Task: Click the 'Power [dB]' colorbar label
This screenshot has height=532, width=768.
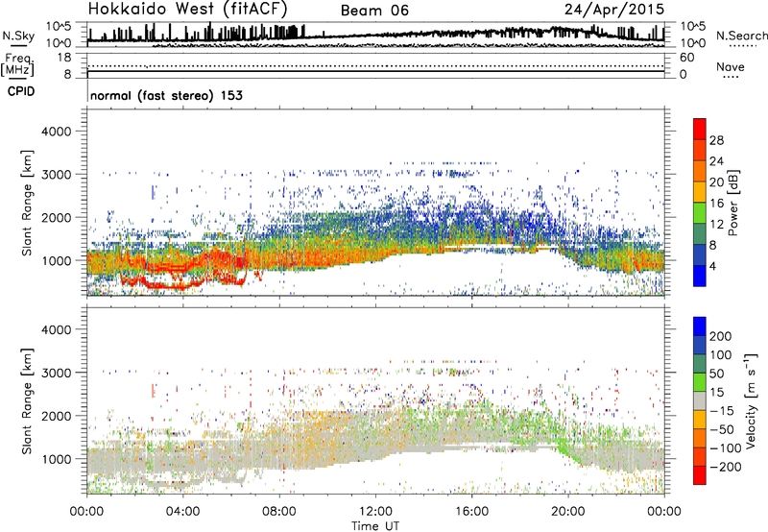Action: click(733, 203)
